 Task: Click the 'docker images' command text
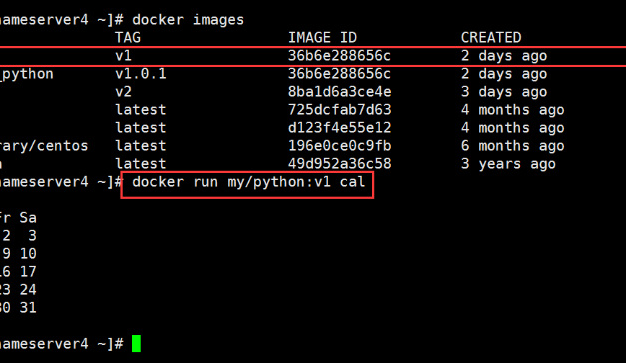[x=188, y=20]
